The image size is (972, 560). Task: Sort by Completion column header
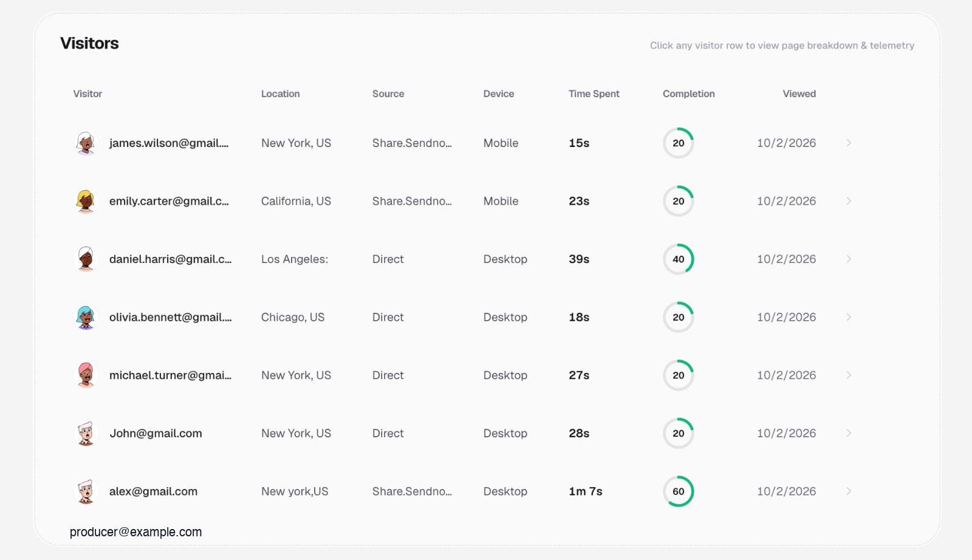point(688,94)
